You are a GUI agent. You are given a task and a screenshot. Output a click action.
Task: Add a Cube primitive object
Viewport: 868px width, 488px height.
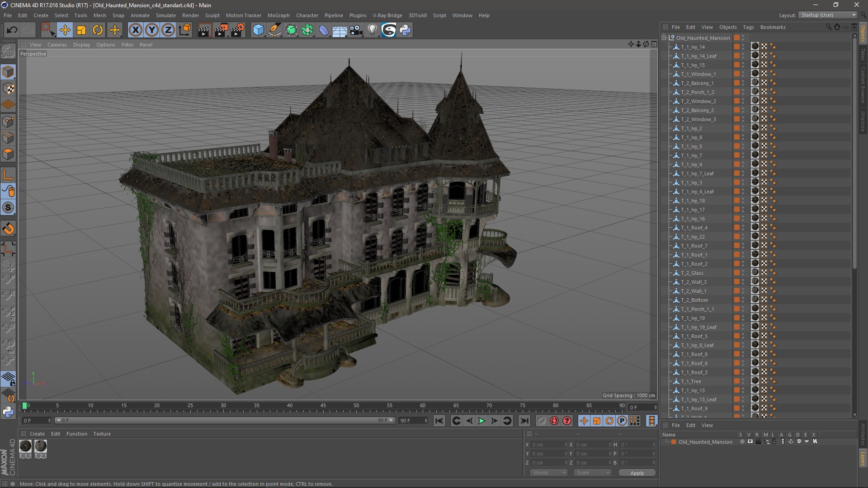(x=258, y=30)
